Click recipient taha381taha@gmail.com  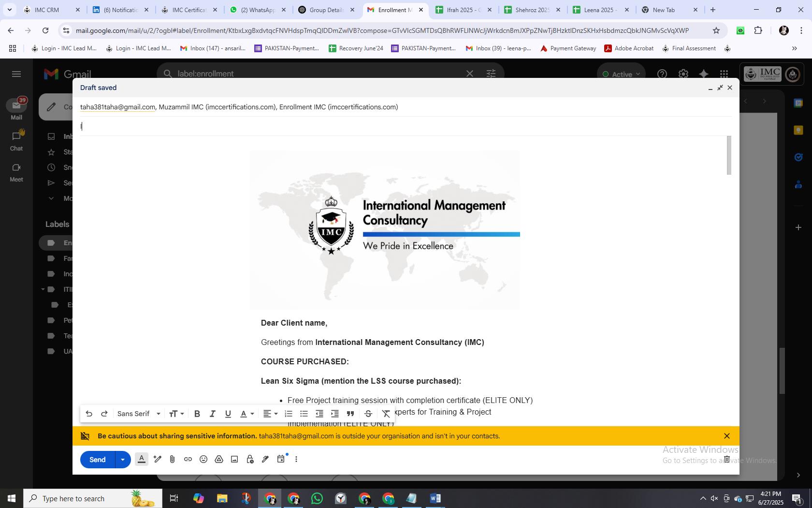click(x=117, y=107)
